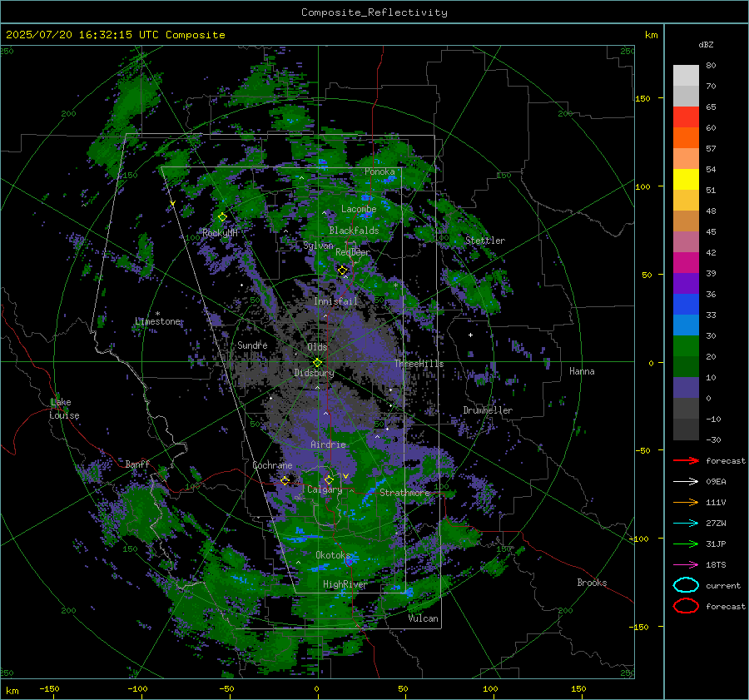The height and width of the screenshot is (700, 749).
Task: Click the RedDeer city label
Action: coord(353,252)
